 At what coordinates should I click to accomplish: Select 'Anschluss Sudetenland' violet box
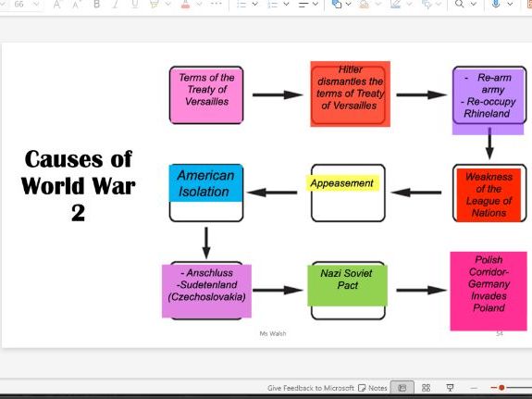[x=206, y=291]
